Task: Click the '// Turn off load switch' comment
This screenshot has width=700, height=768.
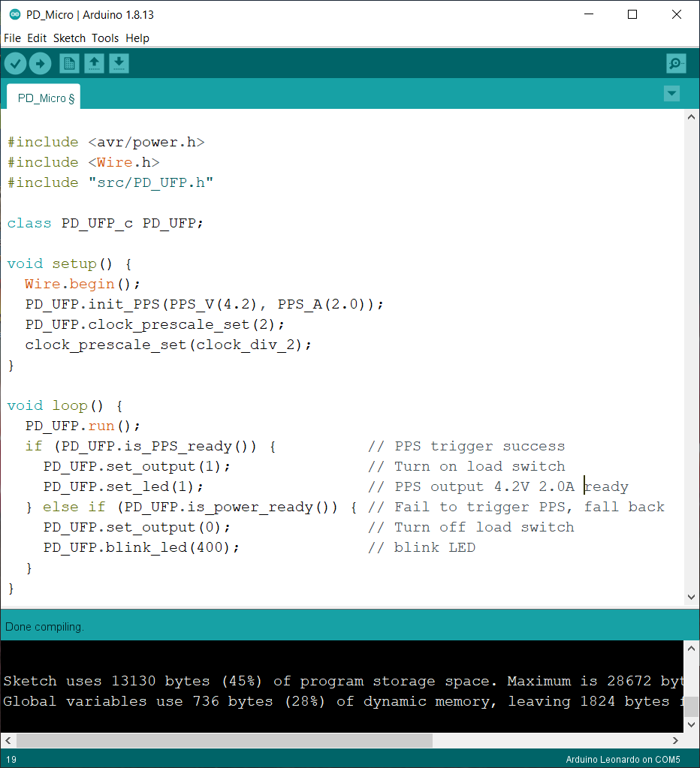Action: (x=471, y=527)
